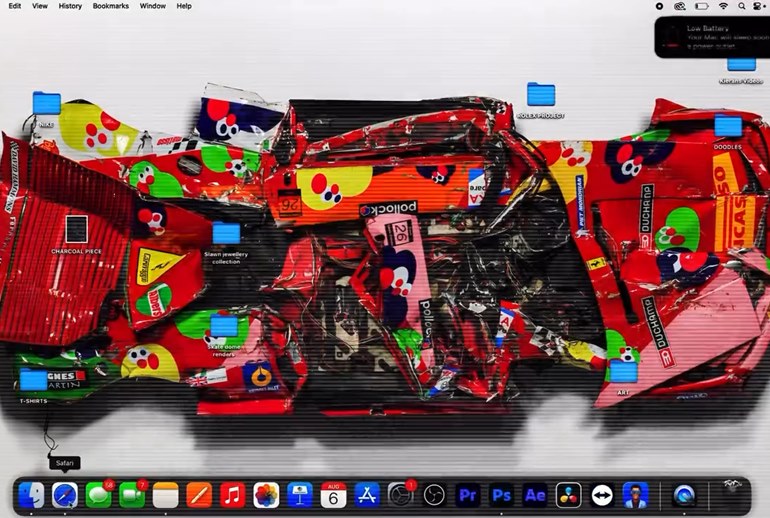Open the History menu

[70, 6]
